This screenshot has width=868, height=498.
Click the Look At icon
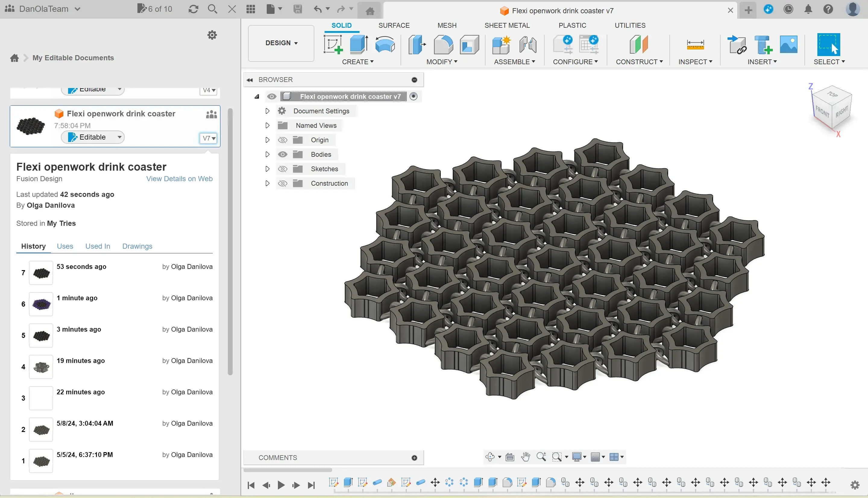coord(510,457)
